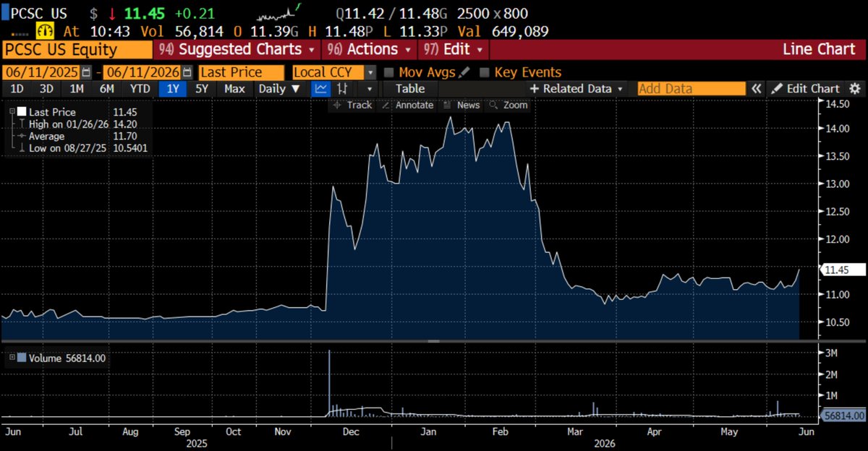This screenshot has height=451, width=868.
Task: Select the 1D time range tab
Action: [x=16, y=89]
